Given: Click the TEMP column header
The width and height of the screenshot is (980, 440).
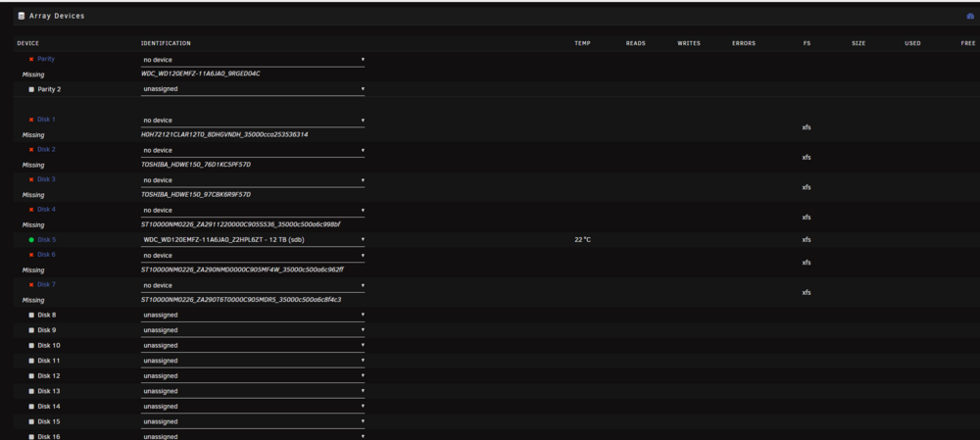Looking at the screenshot, I should [x=582, y=43].
